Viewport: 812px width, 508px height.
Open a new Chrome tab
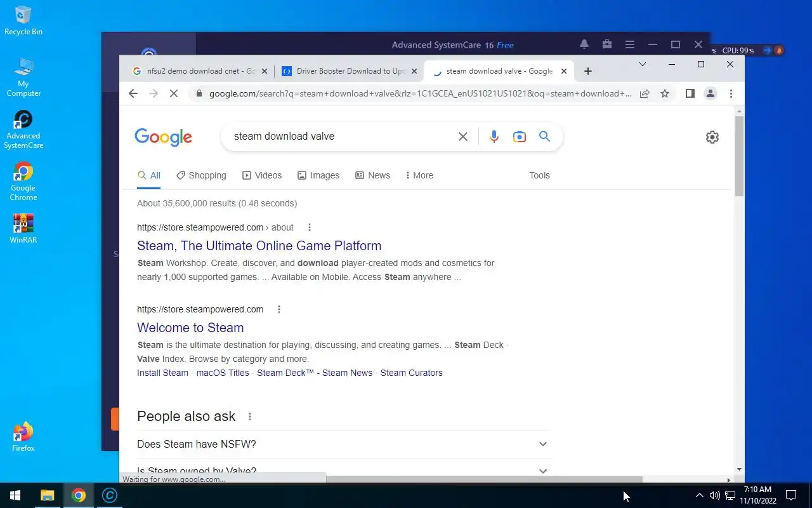pos(587,71)
